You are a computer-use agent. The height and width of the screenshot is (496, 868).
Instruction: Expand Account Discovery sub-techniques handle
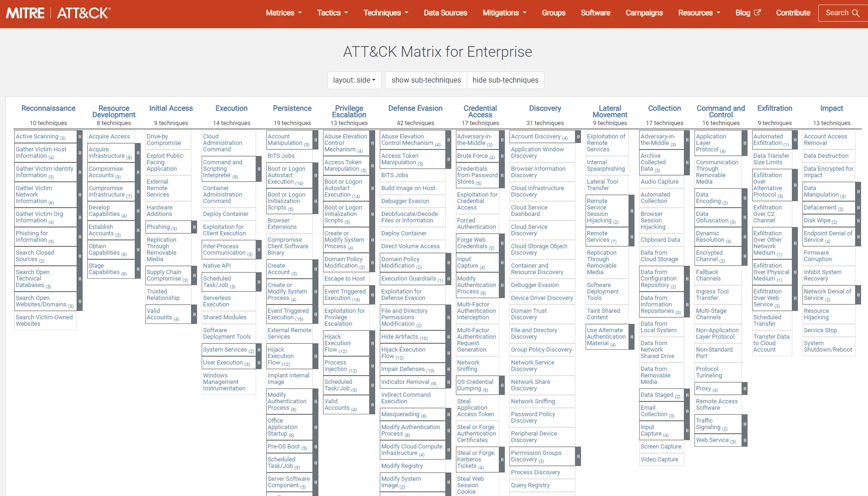[x=578, y=137]
